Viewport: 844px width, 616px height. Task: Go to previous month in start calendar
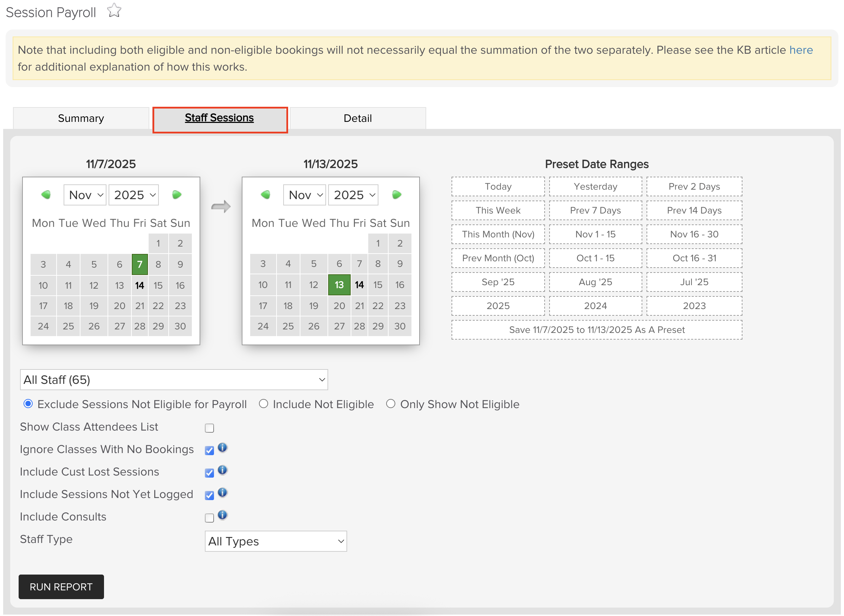(x=46, y=195)
